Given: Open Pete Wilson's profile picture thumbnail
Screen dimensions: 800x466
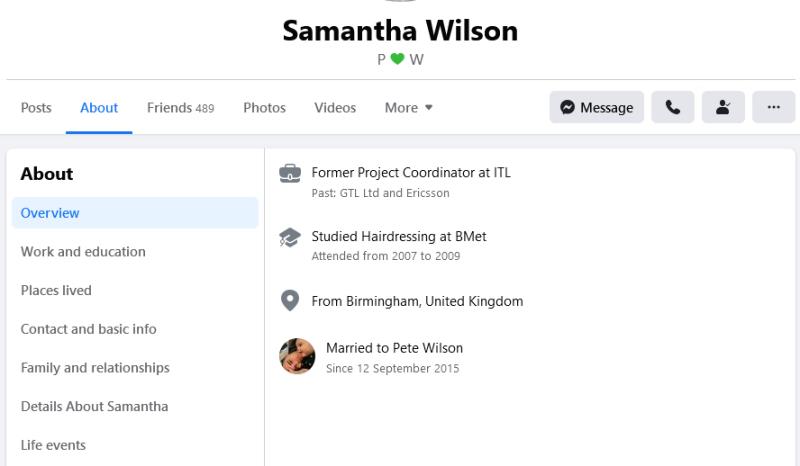Looking at the screenshot, I should point(297,356).
